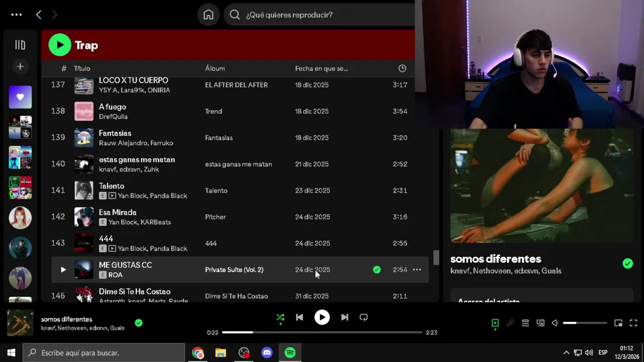Open the three-dots app menu
644x362 pixels.
[x=17, y=15]
